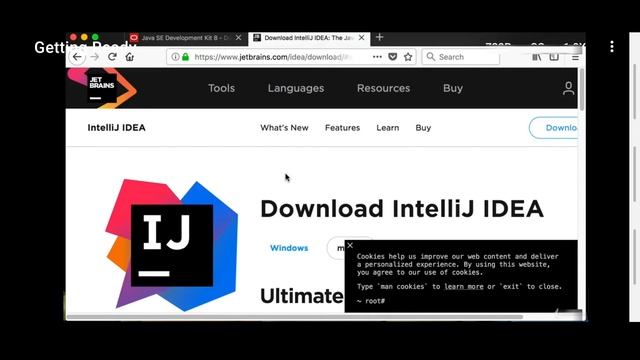
Task: Open a new browser tab with plus
Action: tap(379, 37)
